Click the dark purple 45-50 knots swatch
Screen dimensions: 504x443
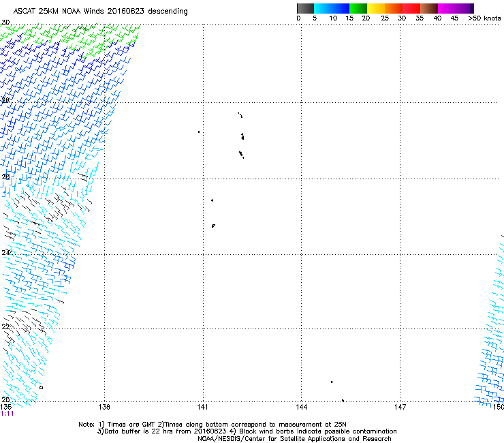click(x=464, y=8)
